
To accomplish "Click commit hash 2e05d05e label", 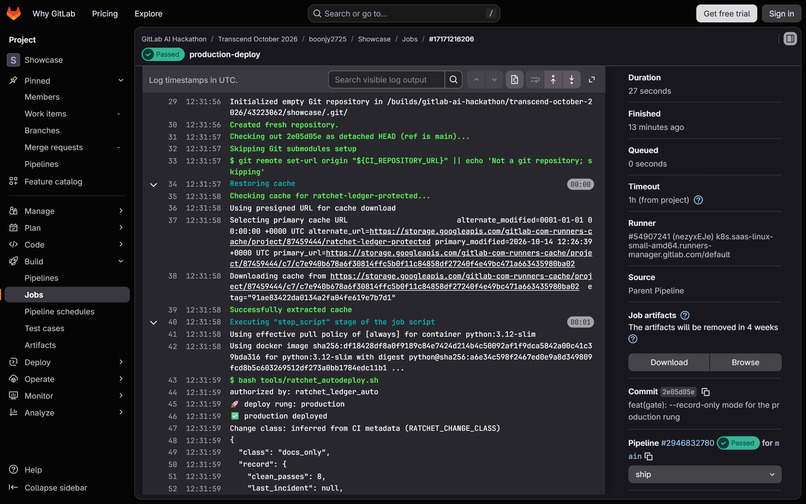I will (679, 392).
